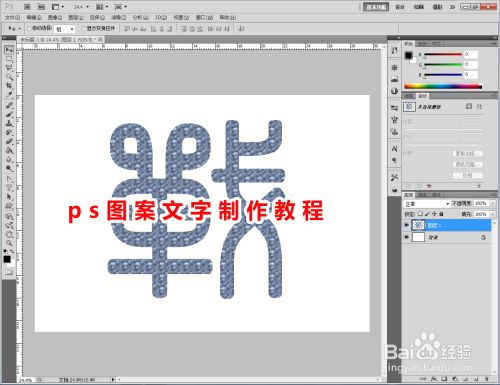Viewport: 500px width, 385px height.
Task: Select the History Brush tool
Action: click(9, 132)
